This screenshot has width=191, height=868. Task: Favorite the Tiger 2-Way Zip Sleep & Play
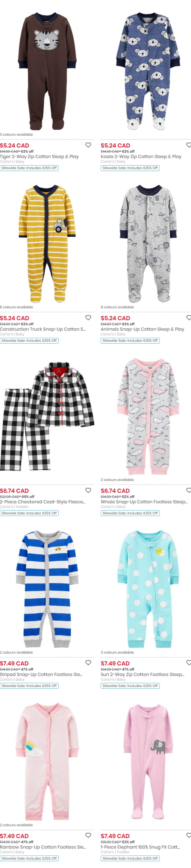[x=88, y=145]
